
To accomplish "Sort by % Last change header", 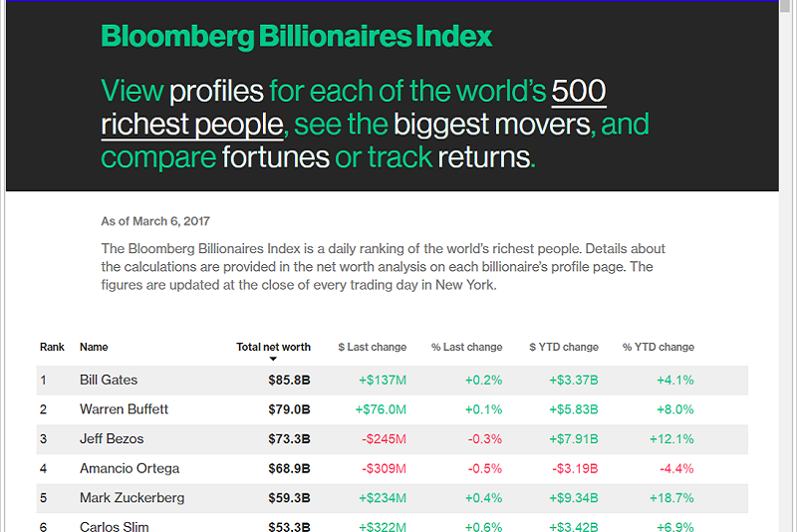I will click(x=466, y=347).
